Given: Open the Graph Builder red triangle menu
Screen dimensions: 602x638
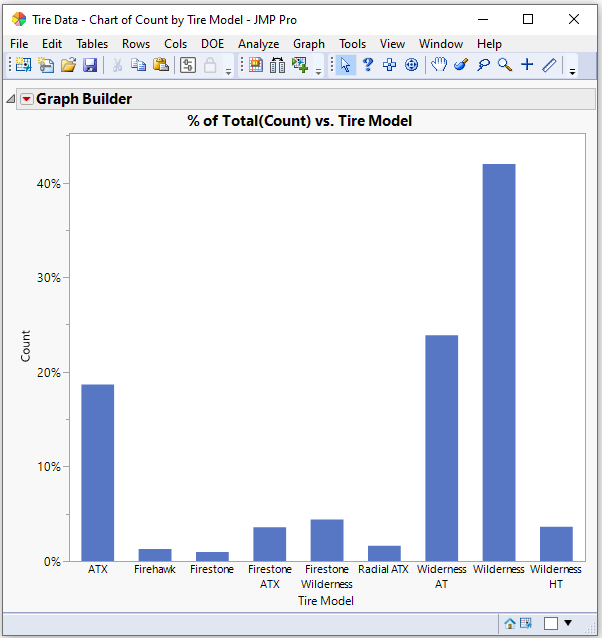Looking at the screenshot, I should click(x=26, y=99).
